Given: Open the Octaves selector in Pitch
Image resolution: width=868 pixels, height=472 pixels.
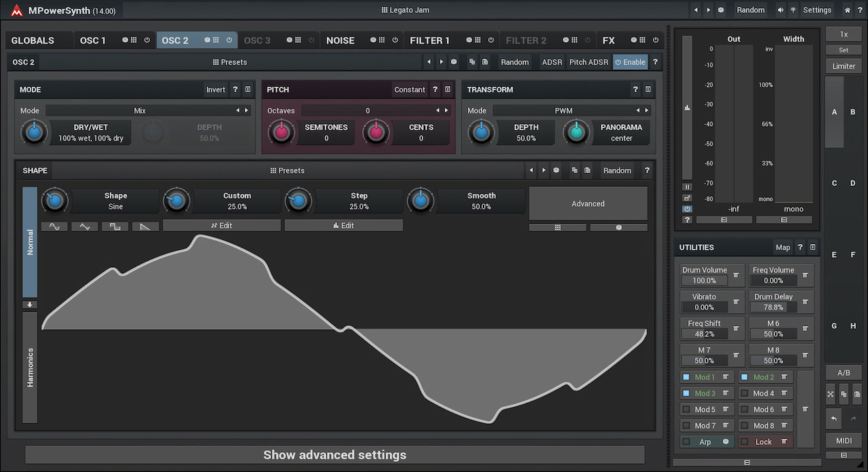Looking at the screenshot, I should pyautogui.click(x=367, y=111).
